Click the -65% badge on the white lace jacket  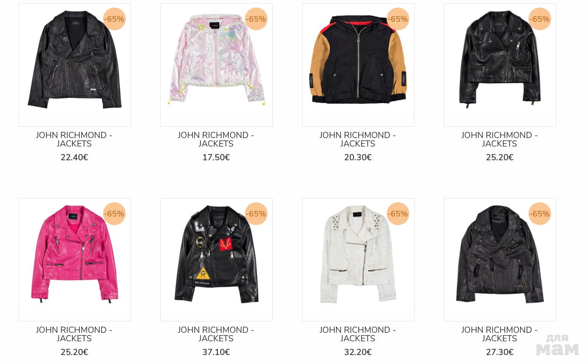398,214
